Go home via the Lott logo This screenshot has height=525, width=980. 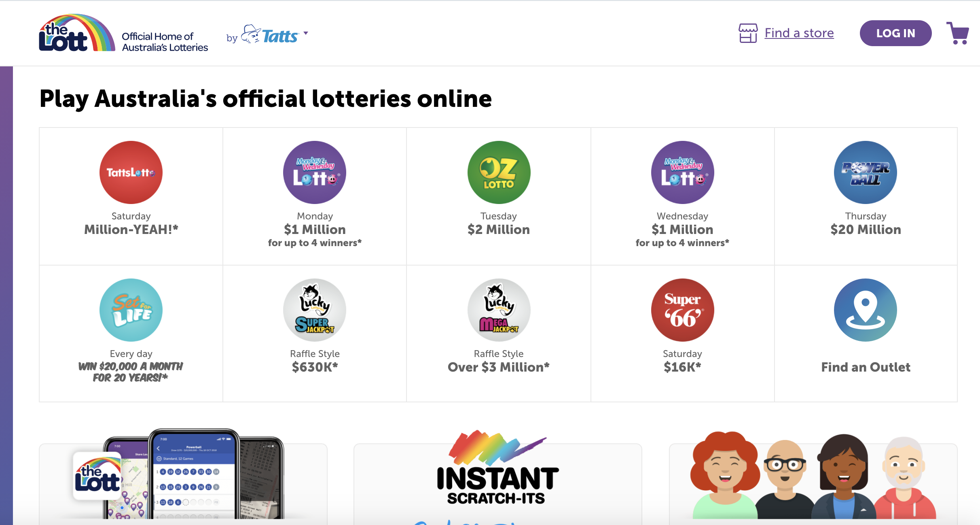[x=77, y=34]
